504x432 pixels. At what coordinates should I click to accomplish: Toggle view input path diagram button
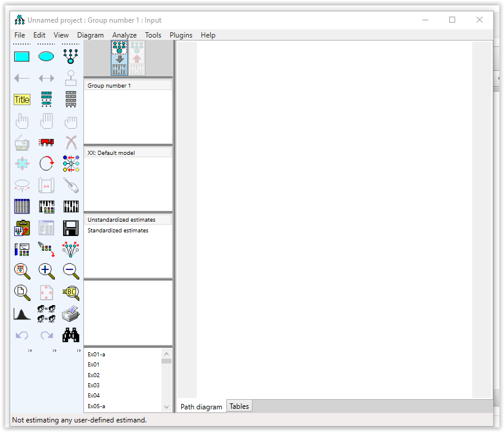click(x=119, y=58)
